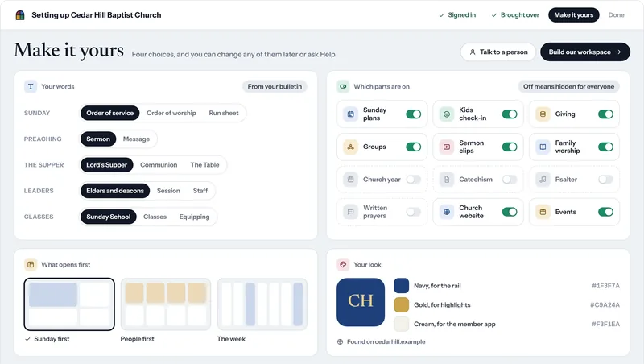Toggle the Giving switch off

pyautogui.click(x=606, y=114)
